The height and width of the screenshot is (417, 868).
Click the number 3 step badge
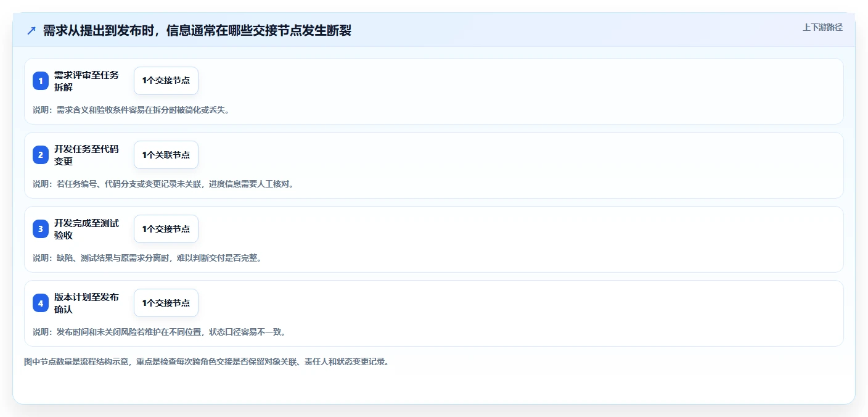click(x=41, y=229)
